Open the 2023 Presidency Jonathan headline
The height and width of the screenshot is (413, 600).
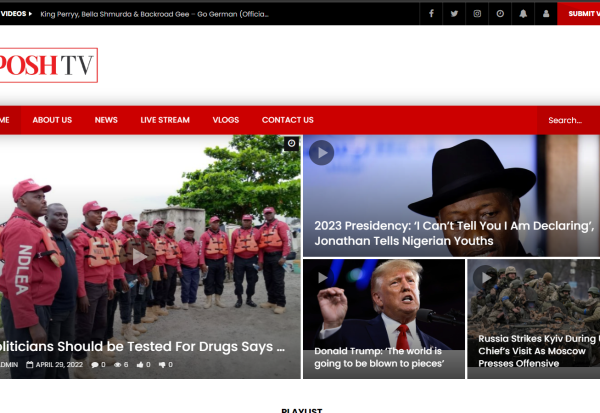(x=454, y=233)
